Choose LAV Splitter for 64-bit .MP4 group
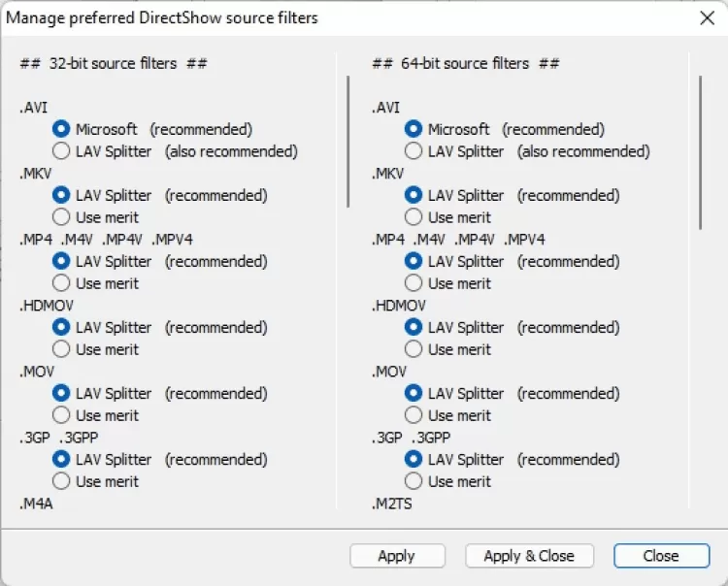Viewport: 728px width, 586px height. [414, 261]
